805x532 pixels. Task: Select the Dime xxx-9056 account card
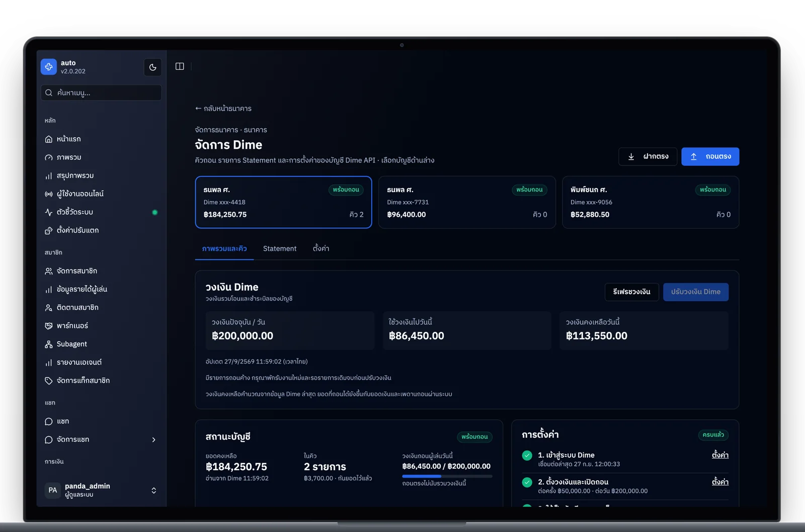[651, 202]
